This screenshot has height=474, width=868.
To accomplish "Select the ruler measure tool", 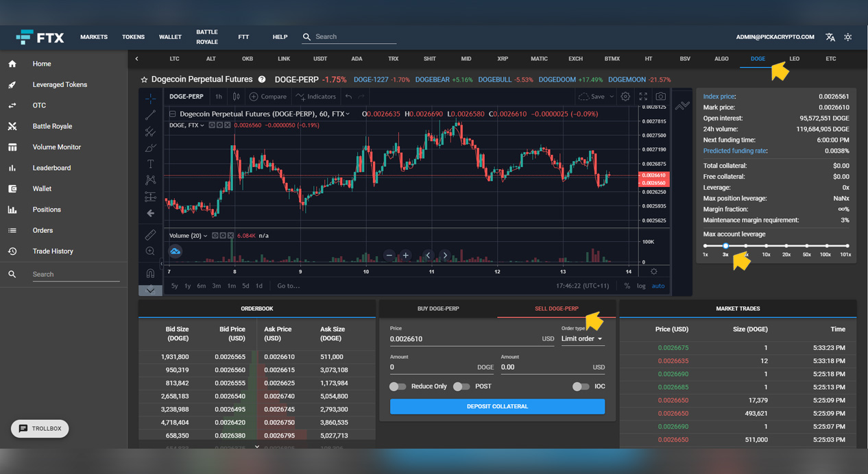I will [150, 235].
